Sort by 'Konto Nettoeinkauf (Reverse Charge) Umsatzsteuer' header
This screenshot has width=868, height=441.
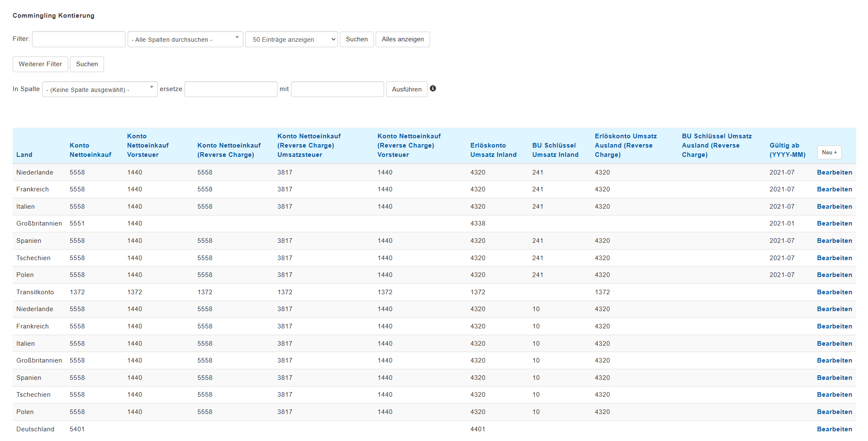click(309, 145)
